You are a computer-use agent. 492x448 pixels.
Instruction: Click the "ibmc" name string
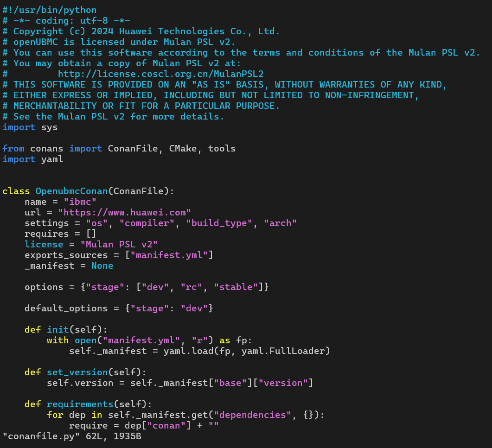(80, 202)
